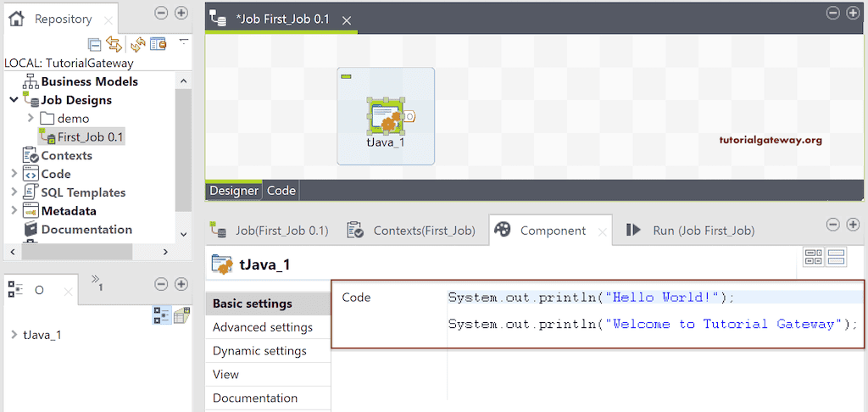The image size is (868, 412).
Task: Click the compact layout icon in Component view
Action: [x=813, y=258]
